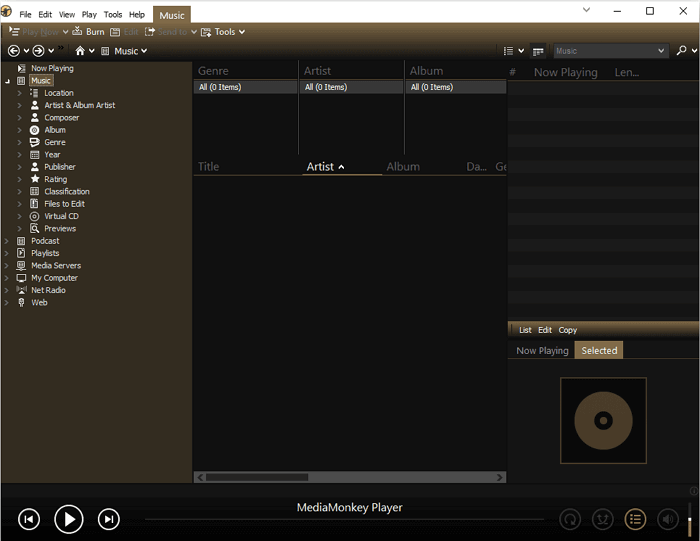This screenshot has height=541, width=700.
Task: Open the Tools toolbar dropdown
Action: 223,32
